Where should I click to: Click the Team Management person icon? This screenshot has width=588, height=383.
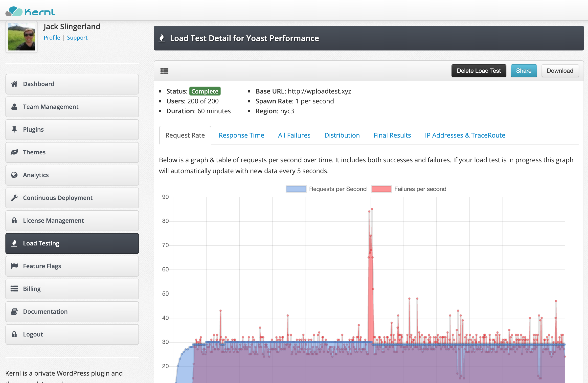14,107
